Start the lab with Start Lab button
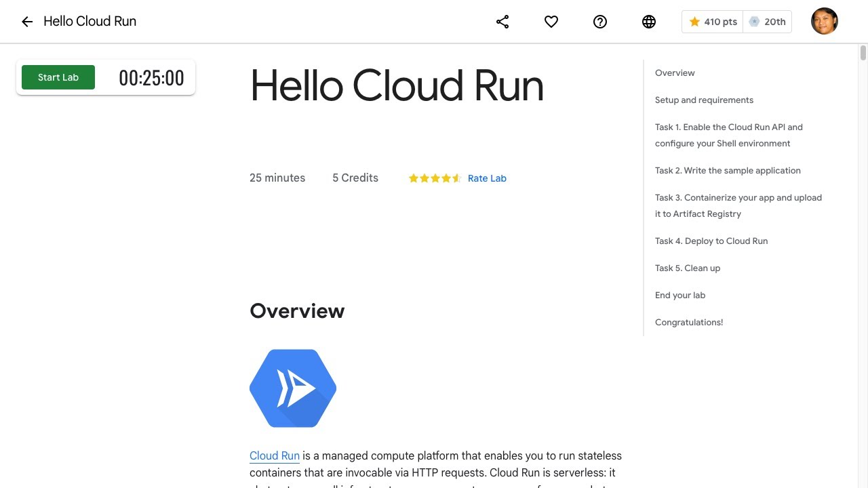 click(x=58, y=77)
